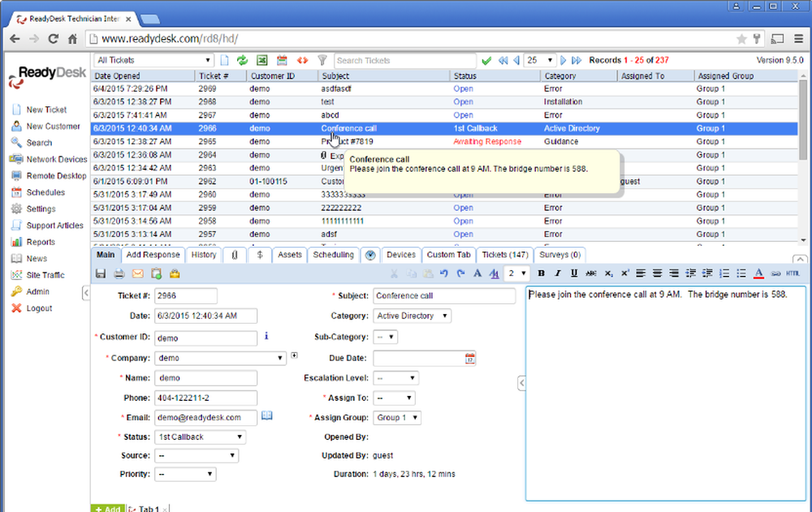Export tickets to Excel icon
Image resolution: width=812 pixels, height=512 pixels.
point(262,61)
